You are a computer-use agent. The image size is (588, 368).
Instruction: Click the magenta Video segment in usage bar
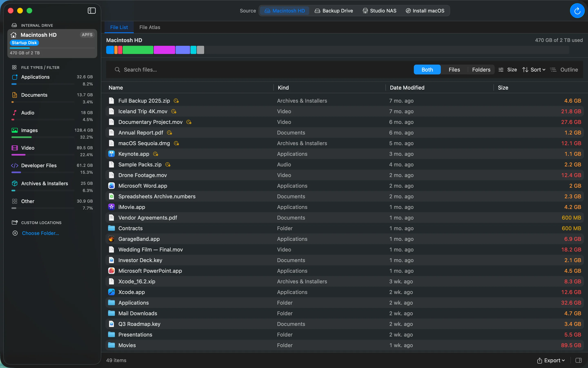pyautogui.click(x=164, y=50)
